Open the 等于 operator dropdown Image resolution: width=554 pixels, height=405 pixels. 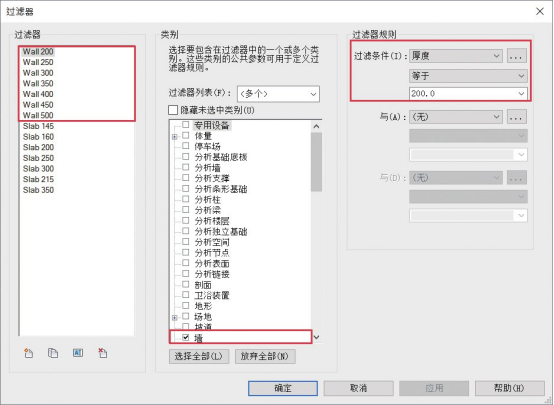point(468,76)
